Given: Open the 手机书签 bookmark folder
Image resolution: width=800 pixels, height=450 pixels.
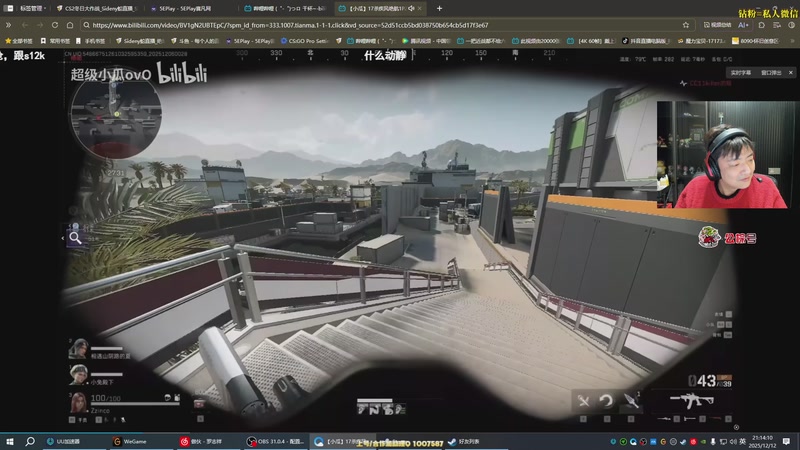Looking at the screenshot, I should tap(91, 41).
